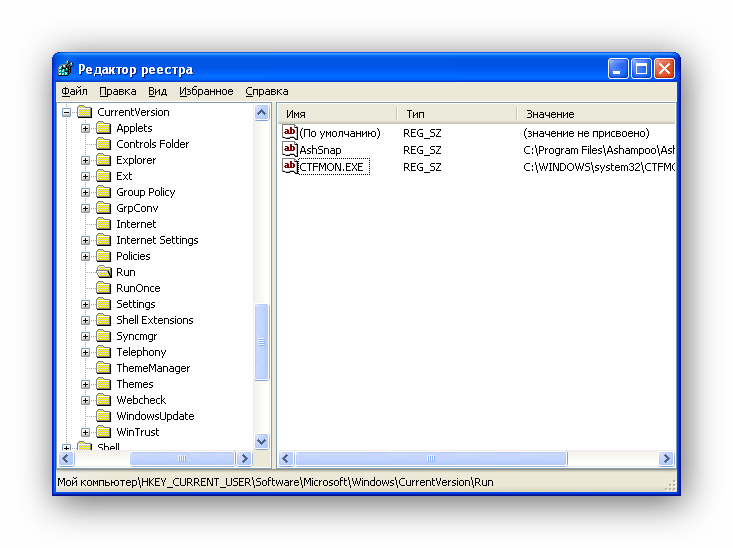Click the (значение не присвоено) data cell
The width and height of the screenshot is (733, 548).
point(586,133)
